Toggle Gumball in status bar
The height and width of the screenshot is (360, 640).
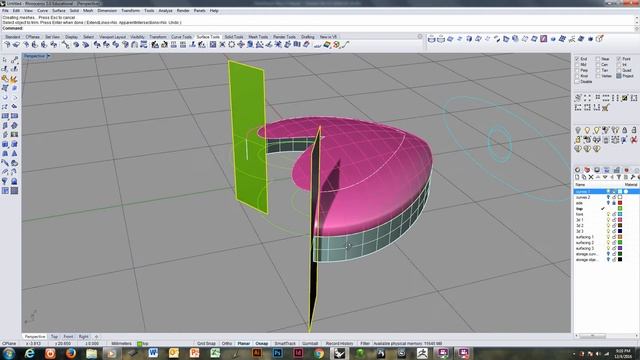coord(310,344)
